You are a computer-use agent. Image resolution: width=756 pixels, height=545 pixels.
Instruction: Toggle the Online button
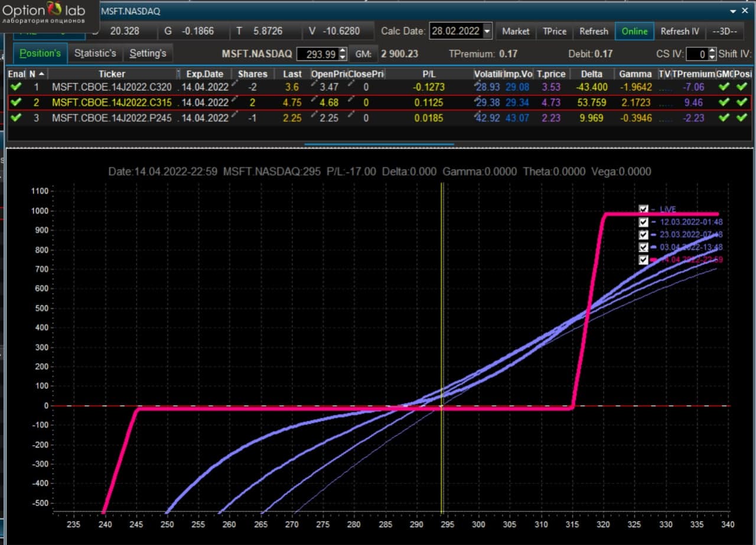(634, 31)
